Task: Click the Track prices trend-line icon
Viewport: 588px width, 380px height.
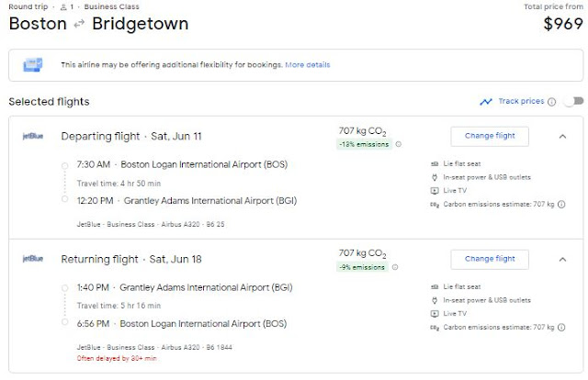Action: pos(486,102)
